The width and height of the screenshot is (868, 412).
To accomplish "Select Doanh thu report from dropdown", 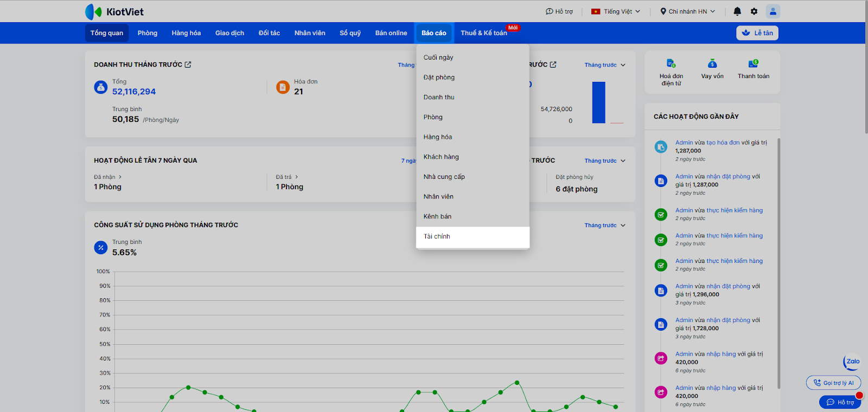I will [x=473, y=98].
